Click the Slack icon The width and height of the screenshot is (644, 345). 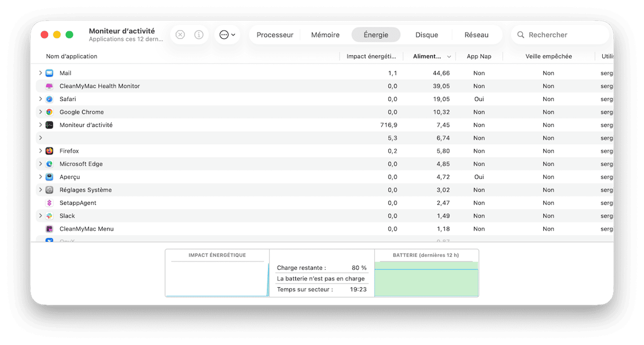49,216
